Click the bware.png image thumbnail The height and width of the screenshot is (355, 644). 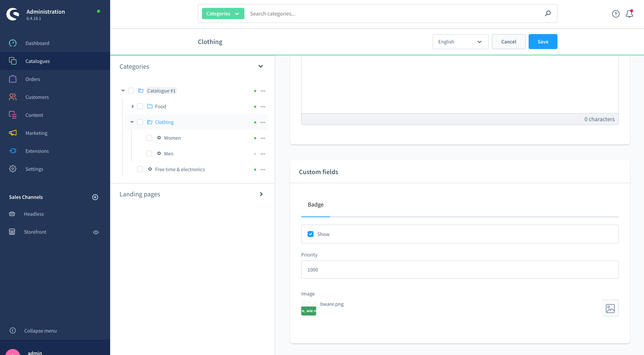click(x=309, y=308)
